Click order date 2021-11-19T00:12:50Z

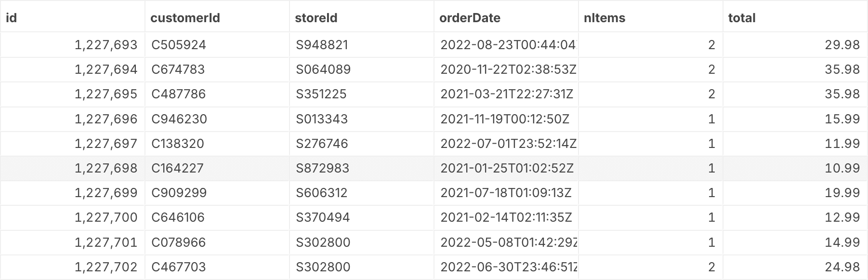(505, 119)
